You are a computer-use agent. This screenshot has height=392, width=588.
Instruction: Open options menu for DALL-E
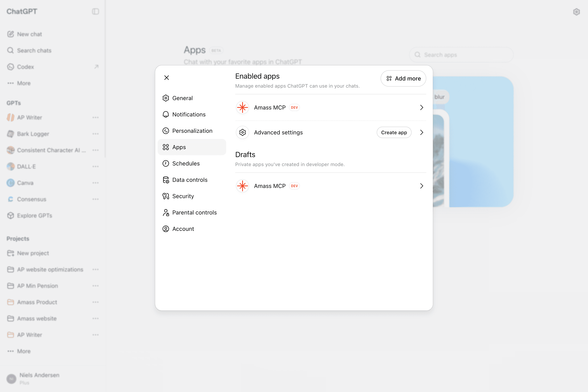click(x=96, y=166)
